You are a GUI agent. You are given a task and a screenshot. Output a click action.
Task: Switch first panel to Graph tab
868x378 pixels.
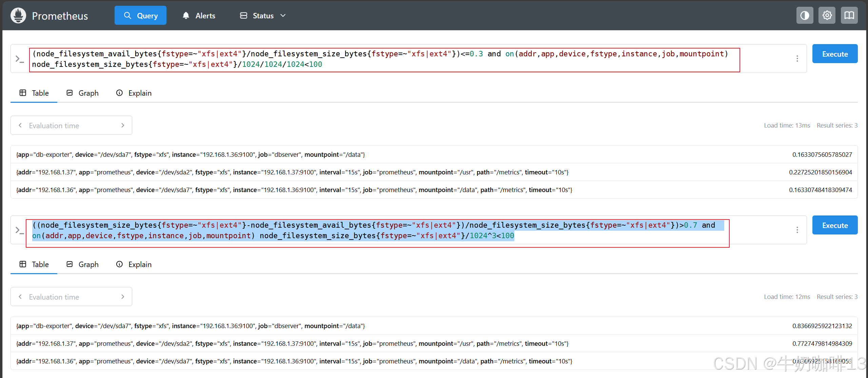tap(82, 93)
